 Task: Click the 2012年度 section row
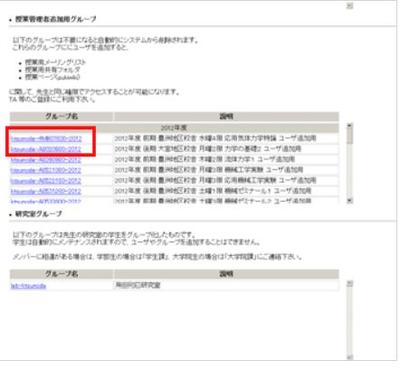174,128
